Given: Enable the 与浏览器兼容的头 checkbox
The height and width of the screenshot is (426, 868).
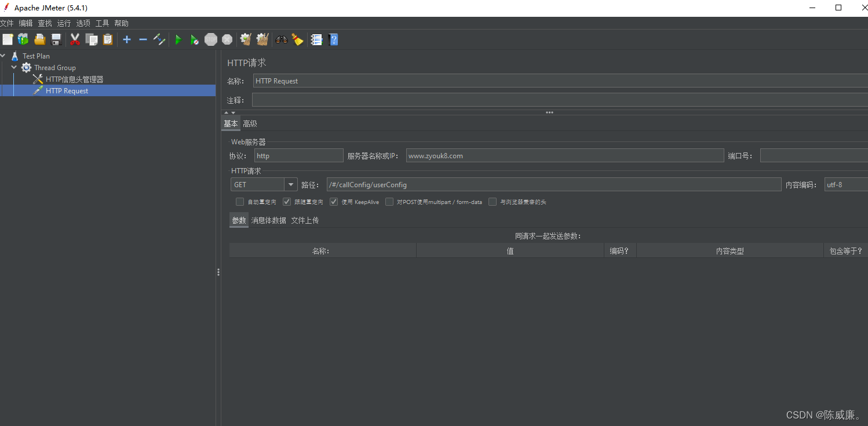Looking at the screenshot, I should [x=493, y=202].
